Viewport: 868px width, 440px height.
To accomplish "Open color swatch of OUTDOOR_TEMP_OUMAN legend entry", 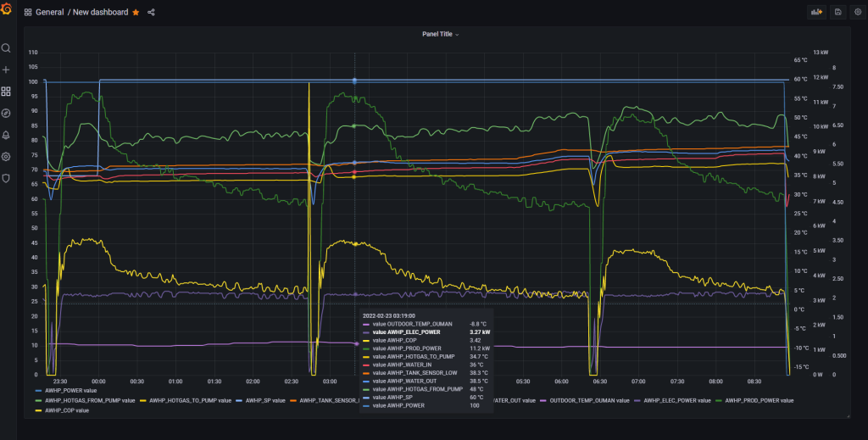I will pos(543,401).
